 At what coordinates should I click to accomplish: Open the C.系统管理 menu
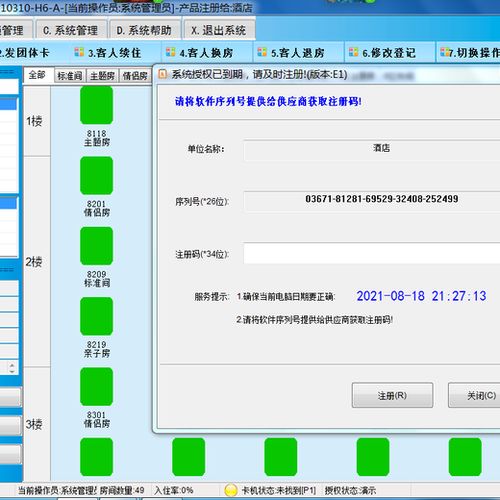(x=71, y=30)
